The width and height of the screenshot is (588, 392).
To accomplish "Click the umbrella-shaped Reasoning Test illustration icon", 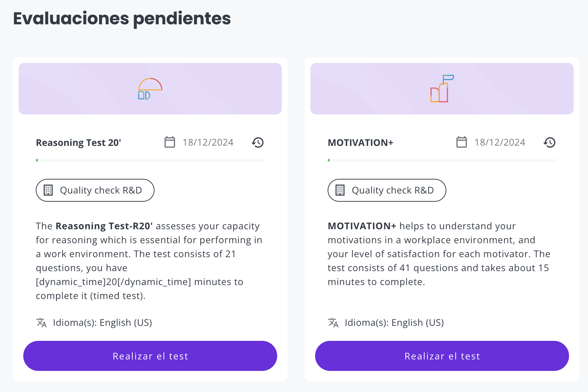I will [x=150, y=89].
